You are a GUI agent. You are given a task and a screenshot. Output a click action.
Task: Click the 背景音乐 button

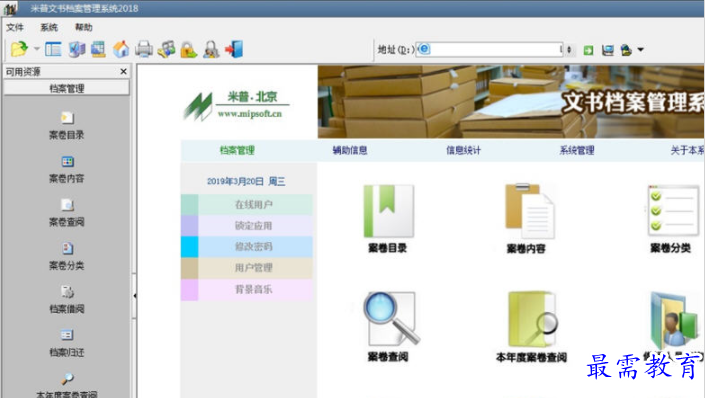pos(247,290)
